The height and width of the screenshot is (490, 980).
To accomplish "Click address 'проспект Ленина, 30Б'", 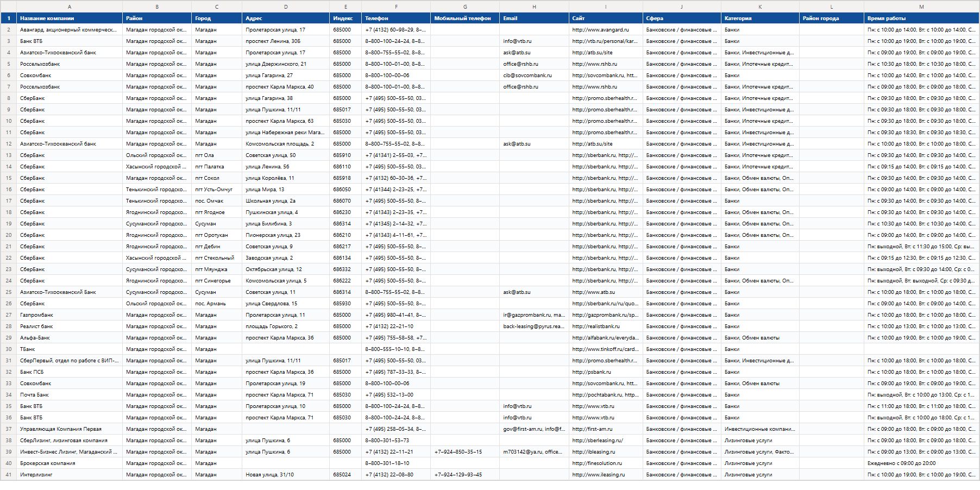I will click(x=286, y=41).
